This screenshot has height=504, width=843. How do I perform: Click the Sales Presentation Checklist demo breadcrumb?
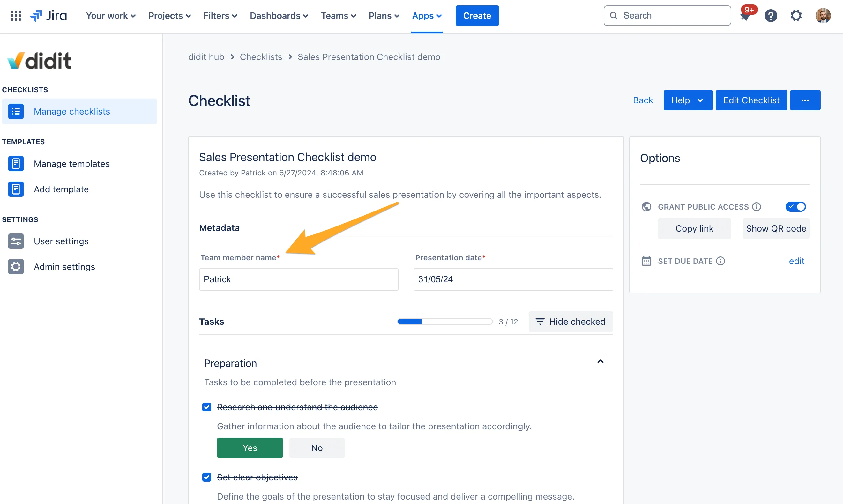[369, 57]
